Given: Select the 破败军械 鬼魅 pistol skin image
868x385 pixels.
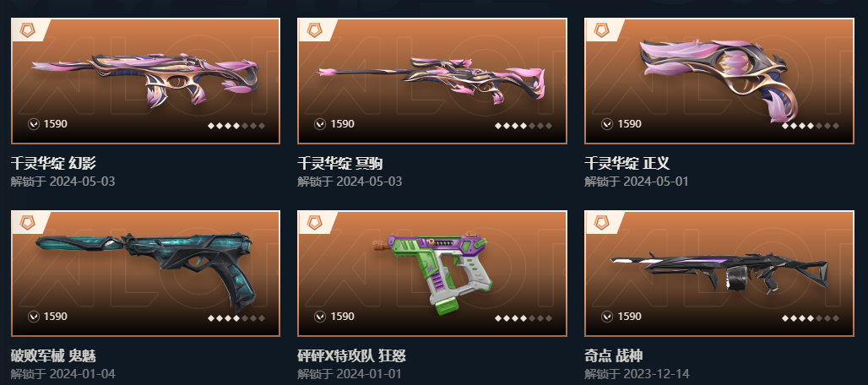Looking at the screenshot, I should coord(145,270).
